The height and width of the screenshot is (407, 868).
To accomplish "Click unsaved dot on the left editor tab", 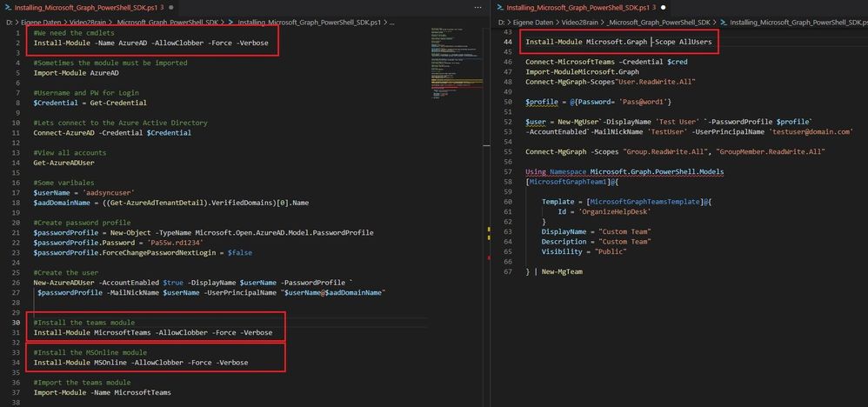I will click(x=170, y=8).
